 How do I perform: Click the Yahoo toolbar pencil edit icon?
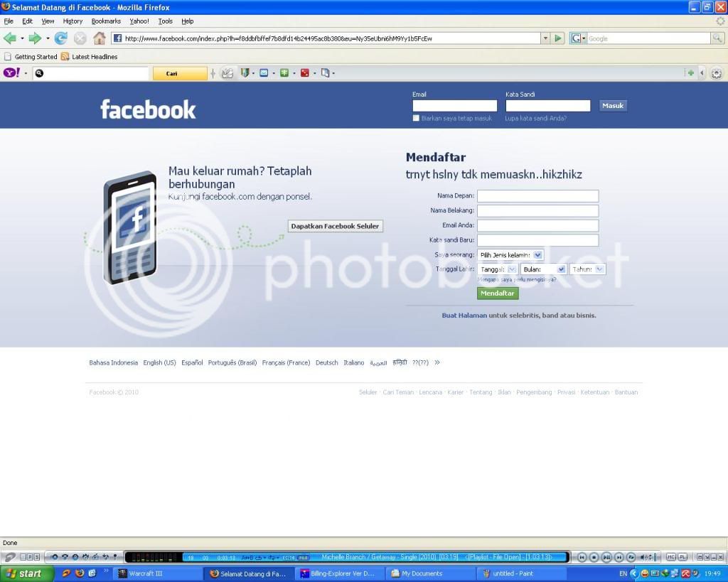[227, 73]
